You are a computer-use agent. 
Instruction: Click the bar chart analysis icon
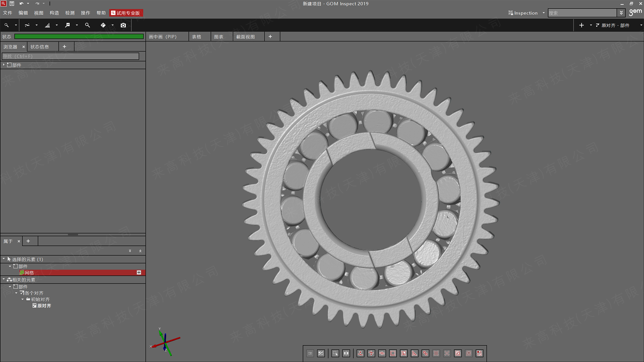(x=47, y=25)
